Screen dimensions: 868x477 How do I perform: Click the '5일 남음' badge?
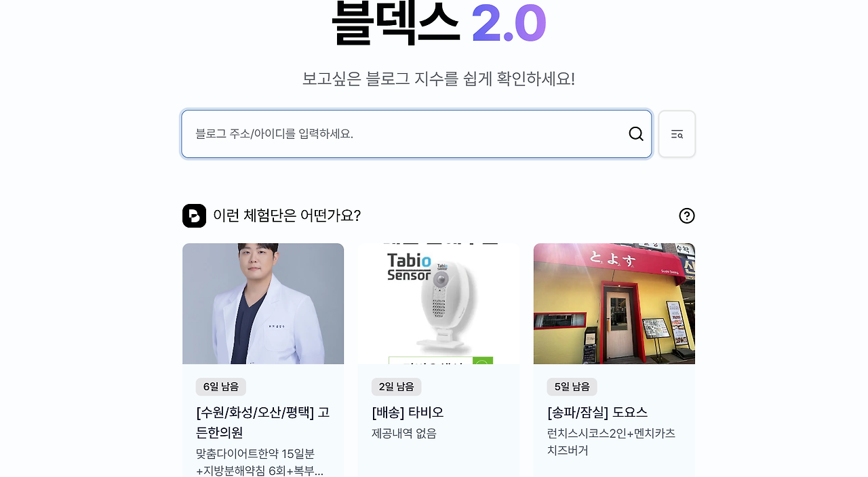572,387
